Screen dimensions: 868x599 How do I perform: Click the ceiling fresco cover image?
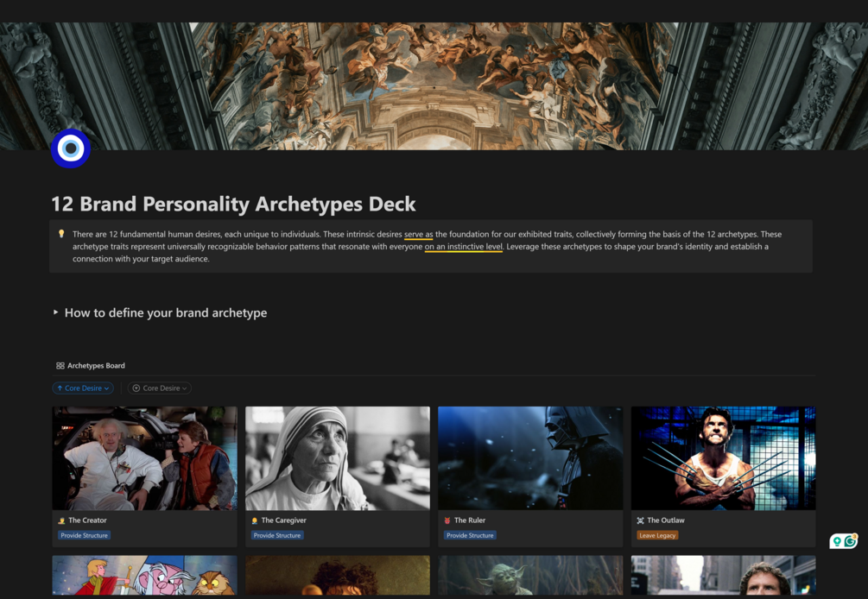coord(434,85)
